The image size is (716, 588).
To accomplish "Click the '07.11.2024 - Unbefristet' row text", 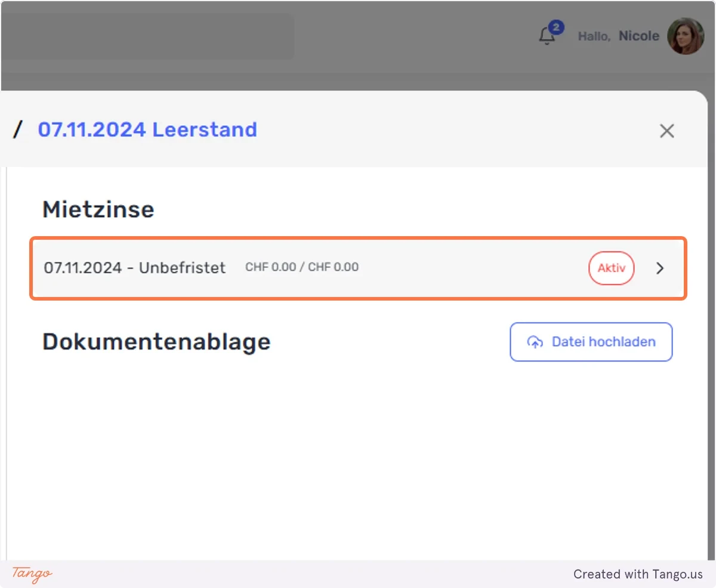I will pos(135,268).
